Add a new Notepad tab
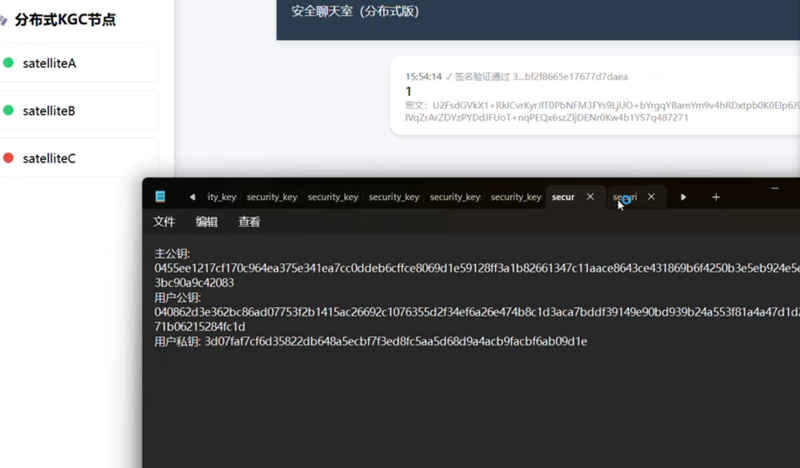Viewport: 800px width, 468px height. click(x=716, y=197)
